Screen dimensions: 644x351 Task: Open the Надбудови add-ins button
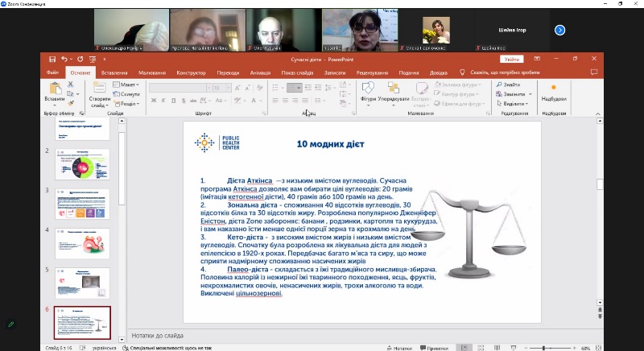tap(554, 93)
